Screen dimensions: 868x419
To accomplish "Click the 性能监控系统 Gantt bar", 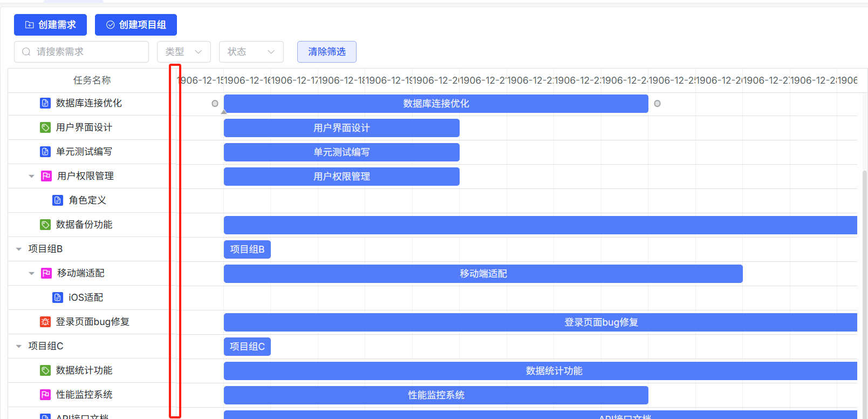I will [436, 395].
